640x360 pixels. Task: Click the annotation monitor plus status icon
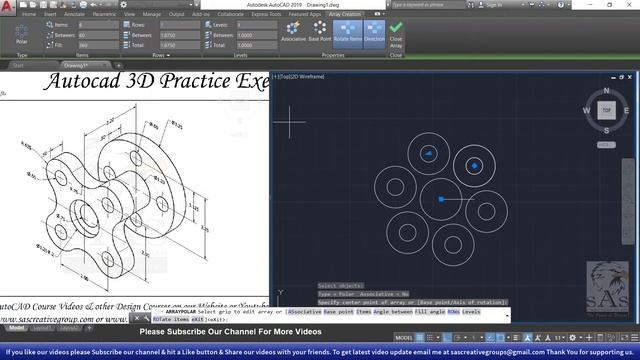pyautogui.click(x=589, y=338)
